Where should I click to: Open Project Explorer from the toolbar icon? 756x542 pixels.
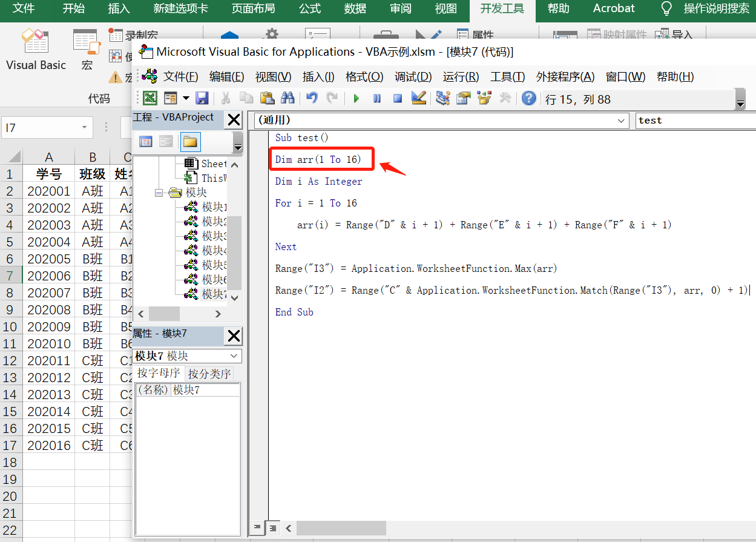(443, 98)
